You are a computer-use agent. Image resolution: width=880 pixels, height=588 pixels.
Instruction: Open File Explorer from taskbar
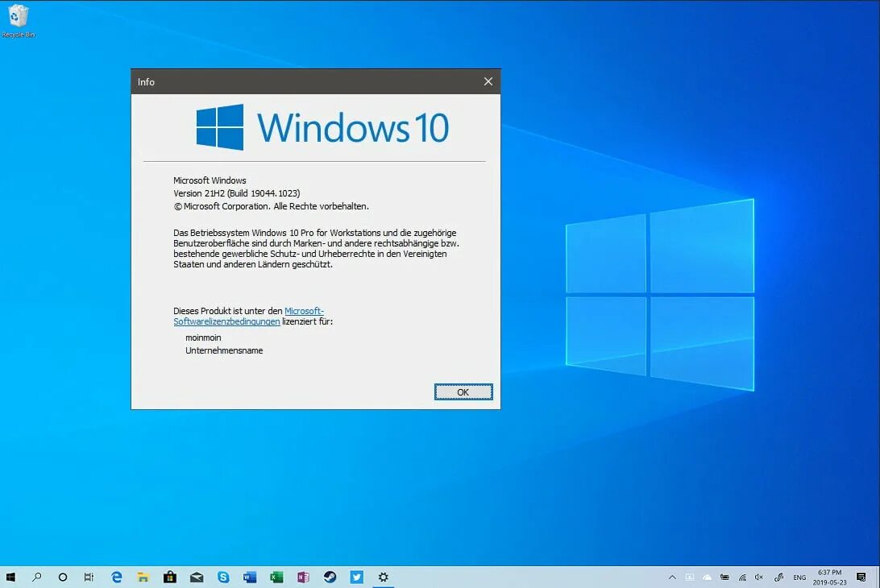click(x=143, y=577)
